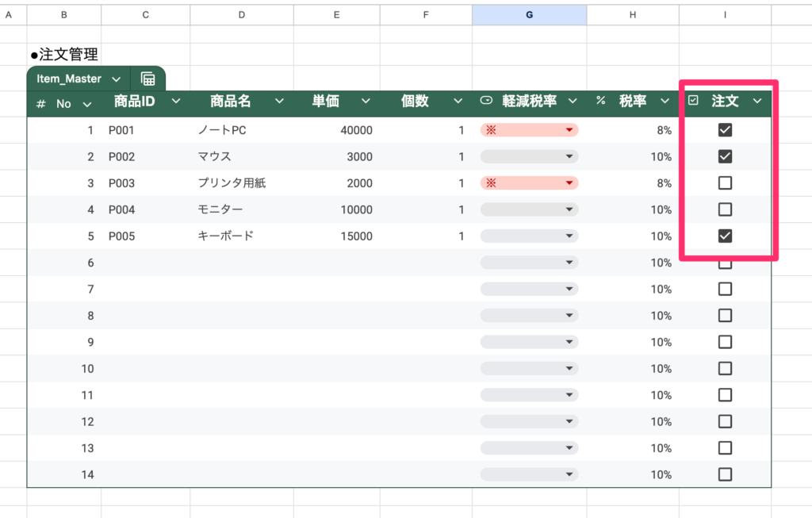
Task: Check the 注文 checkbox for モニター
Action: pyautogui.click(x=725, y=209)
